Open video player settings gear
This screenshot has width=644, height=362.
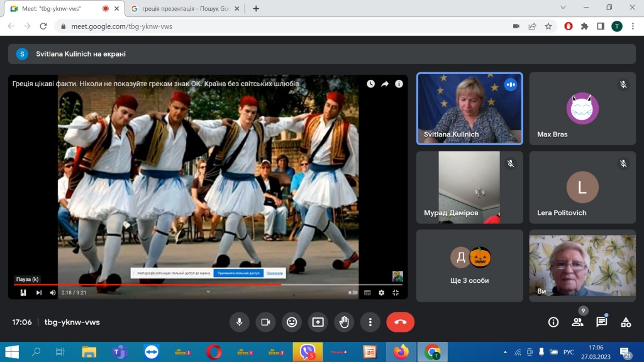pos(381,292)
